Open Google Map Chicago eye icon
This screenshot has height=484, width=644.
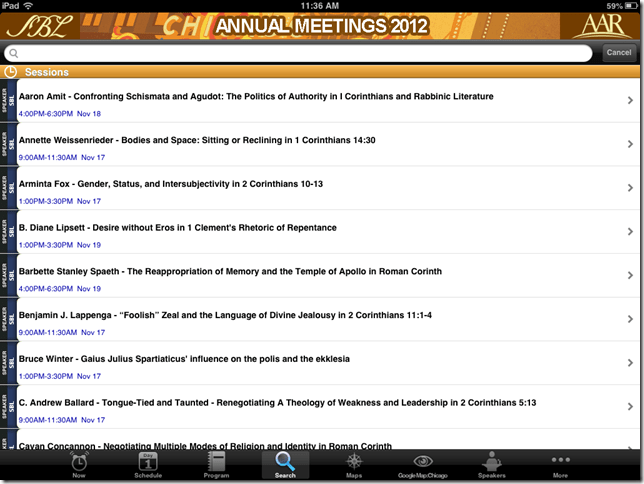tap(423, 461)
